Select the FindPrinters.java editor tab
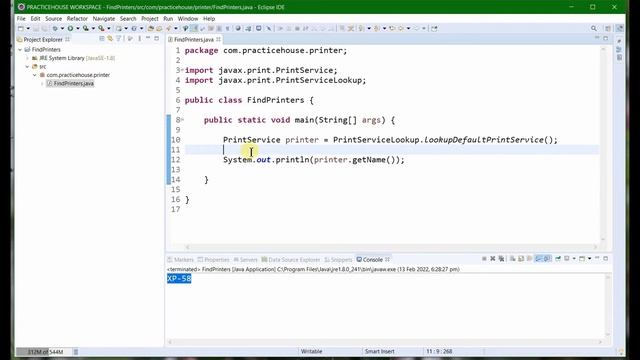Image resolution: width=640 pixels, height=360 pixels. pyautogui.click(x=193, y=40)
